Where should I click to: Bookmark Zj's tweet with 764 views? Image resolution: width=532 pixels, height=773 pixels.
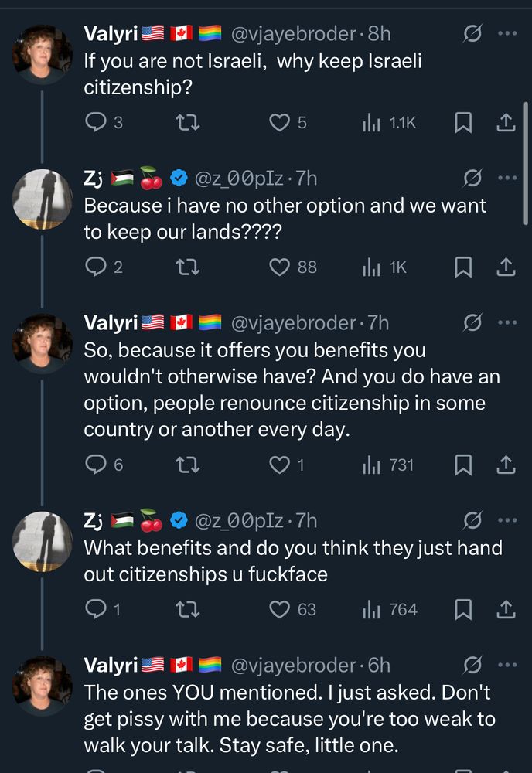(x=463, y=610)
